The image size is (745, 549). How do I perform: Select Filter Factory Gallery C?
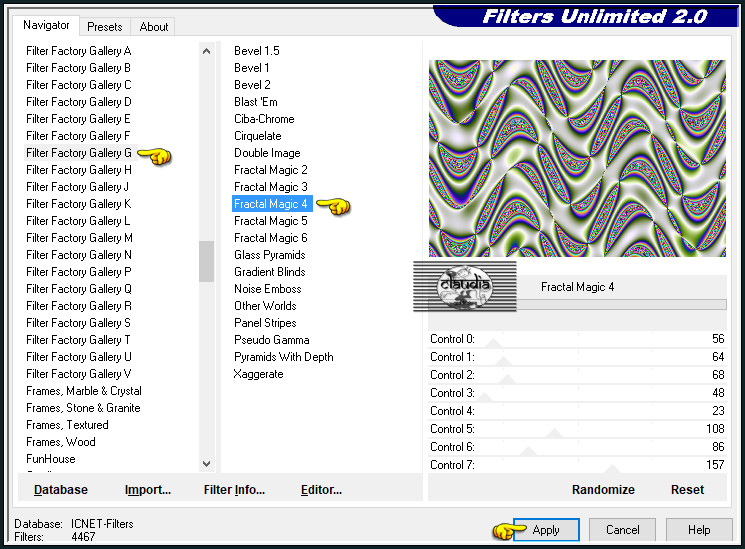click(78, 85)
